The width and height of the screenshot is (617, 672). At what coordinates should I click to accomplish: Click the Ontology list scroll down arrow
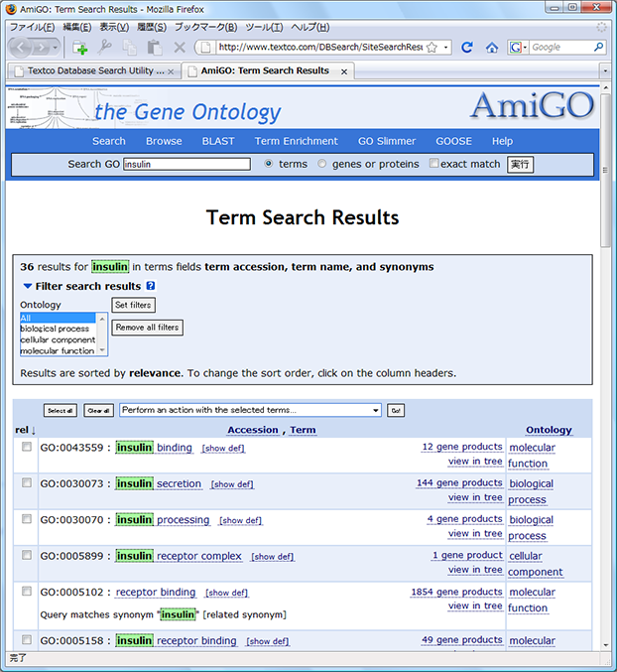pos(102,350)
